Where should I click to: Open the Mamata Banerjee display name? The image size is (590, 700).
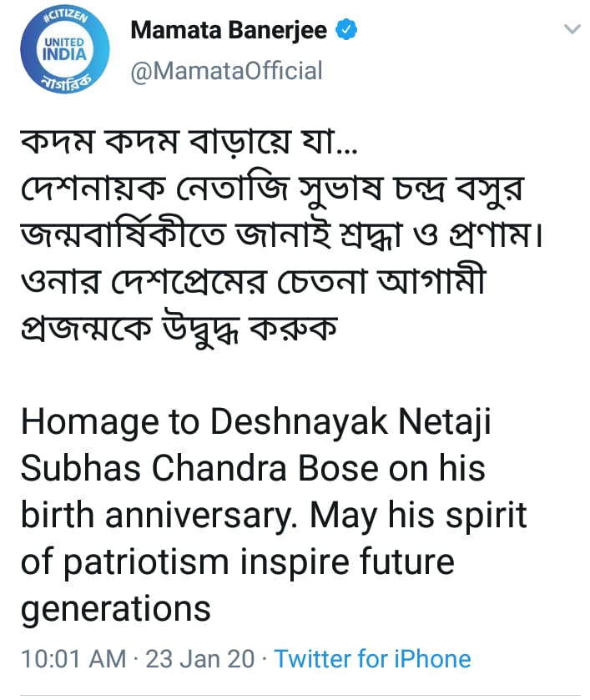[229, 30]
